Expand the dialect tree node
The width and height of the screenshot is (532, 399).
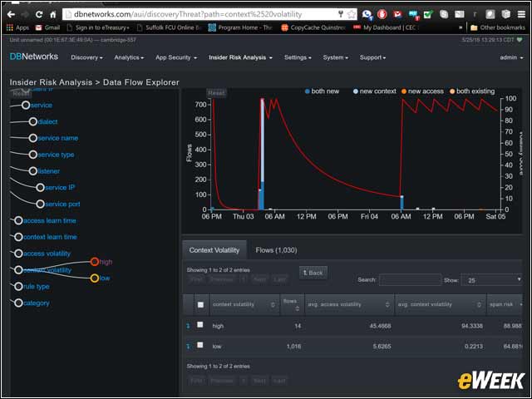(33, 121)
